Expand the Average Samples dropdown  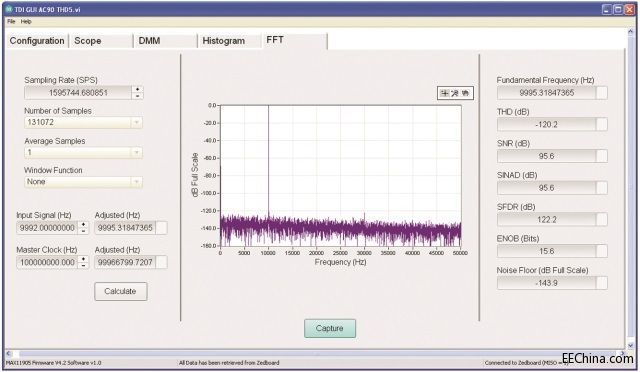pos(136,152)
